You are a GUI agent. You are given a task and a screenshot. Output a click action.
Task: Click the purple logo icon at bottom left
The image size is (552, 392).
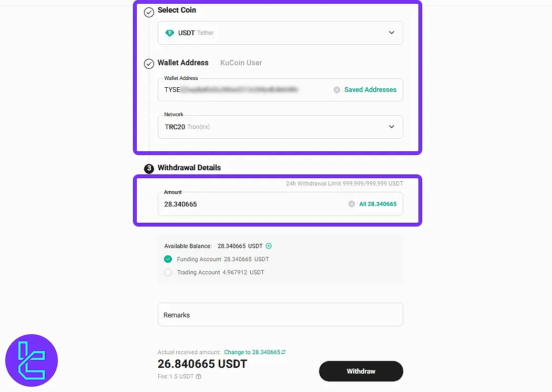click(32, 360)
